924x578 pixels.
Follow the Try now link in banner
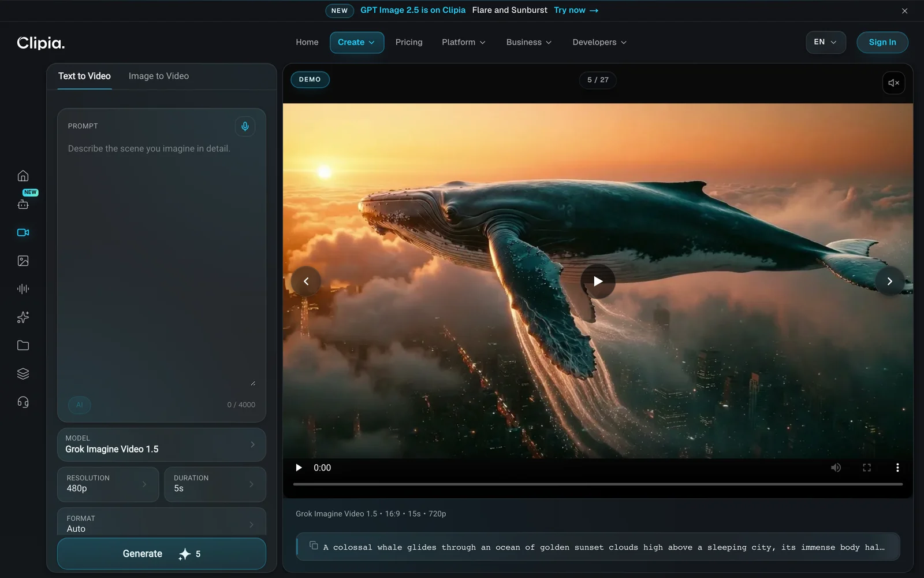[x=576, y=10]
